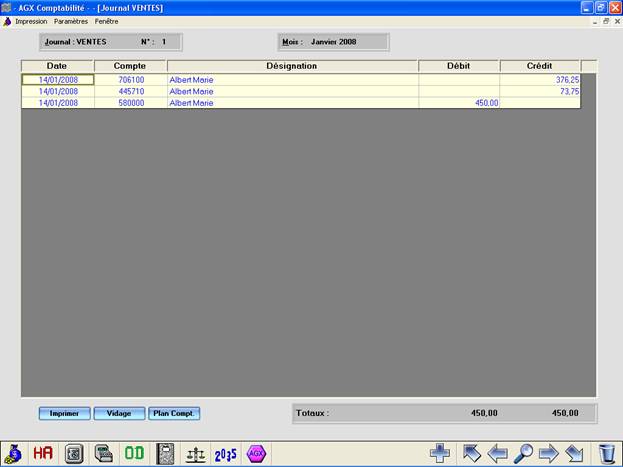
Task: Click the money bag icon in bottom toolbar
Action: (x=13, y=453)
